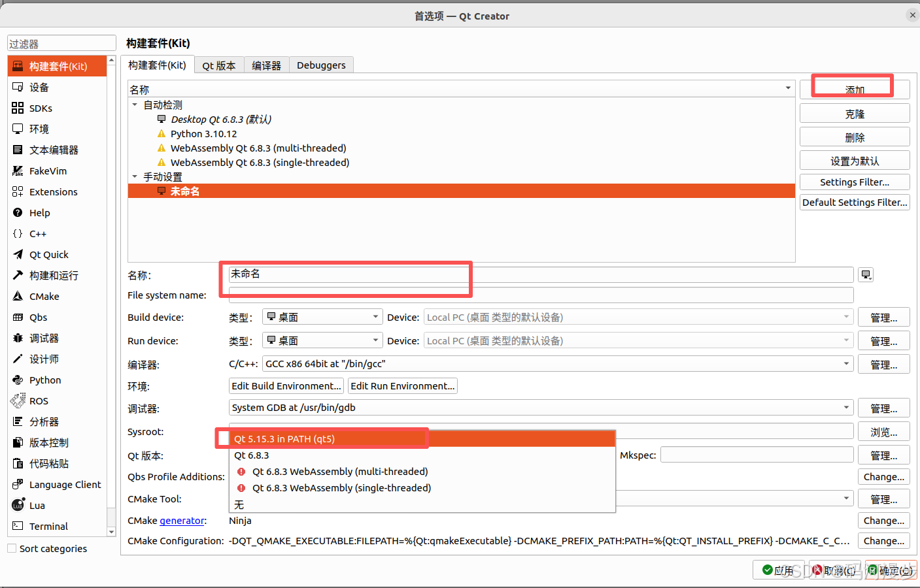Click the 克隆 clone button
This screenshot has width=920, height=588.
point(855,114)
